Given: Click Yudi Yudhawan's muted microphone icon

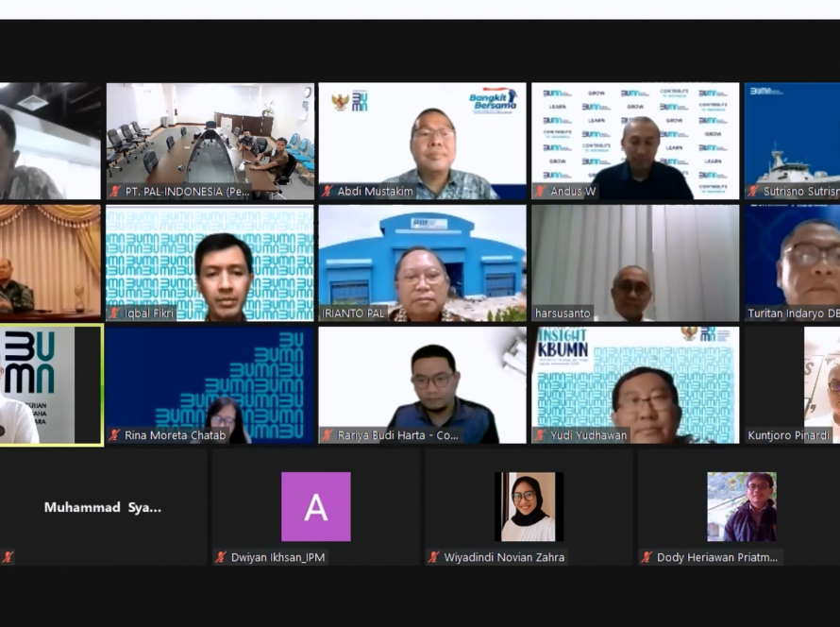Looking at the screenshot, I should 540,435.
